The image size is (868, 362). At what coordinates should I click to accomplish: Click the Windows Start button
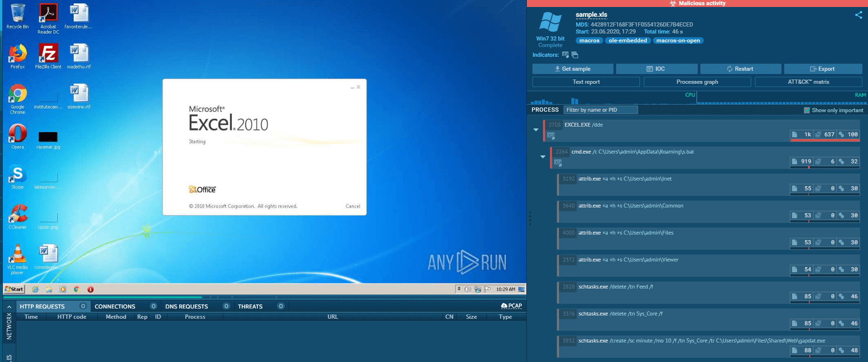pyautogui.click(x=14, y=289)
